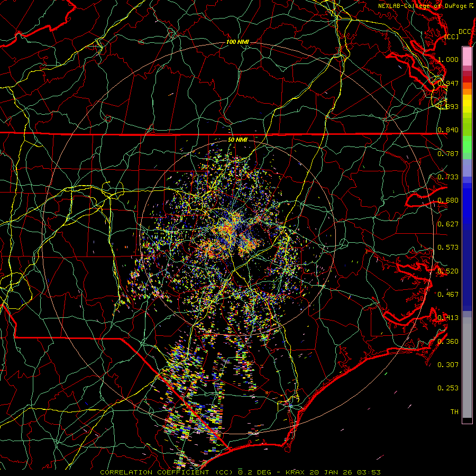This screenshot has width=476, height=476.
Task: Click the 0.627 value on the color scale
Action: (448, 224)
